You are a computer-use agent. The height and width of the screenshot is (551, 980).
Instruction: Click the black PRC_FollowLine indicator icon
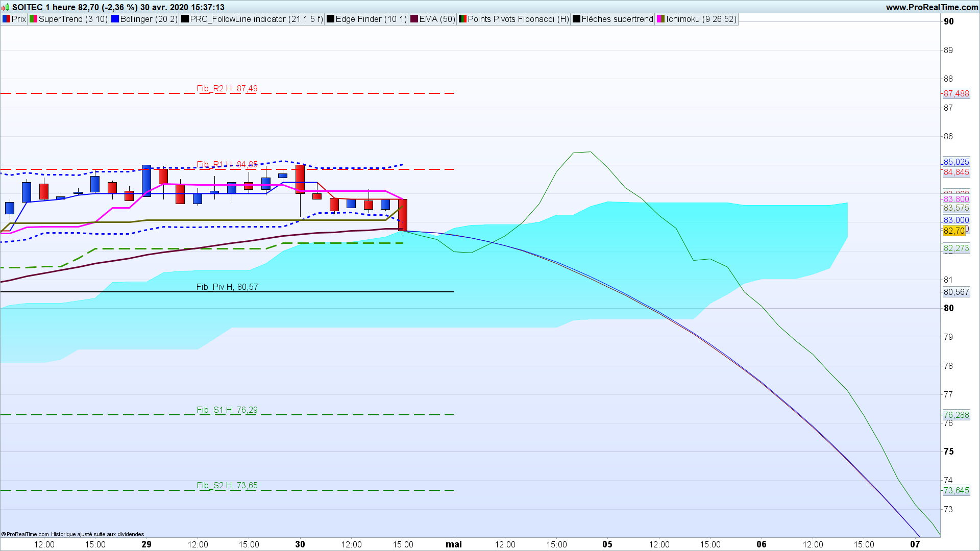coord(185,19)
